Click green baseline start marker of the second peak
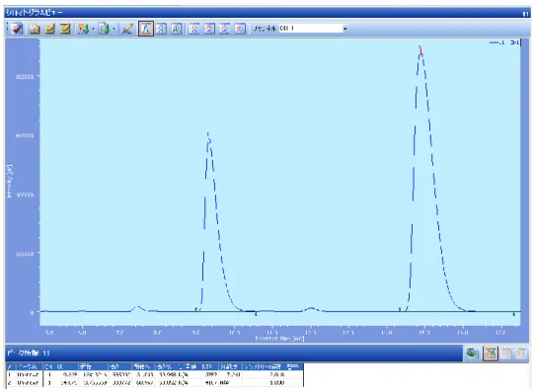 [400, 309]
